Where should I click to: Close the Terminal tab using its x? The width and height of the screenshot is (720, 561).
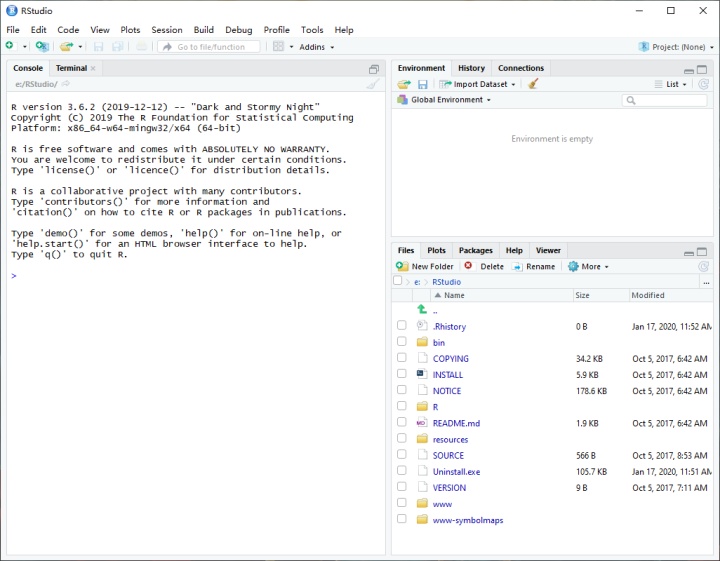(x=93, y=68)
